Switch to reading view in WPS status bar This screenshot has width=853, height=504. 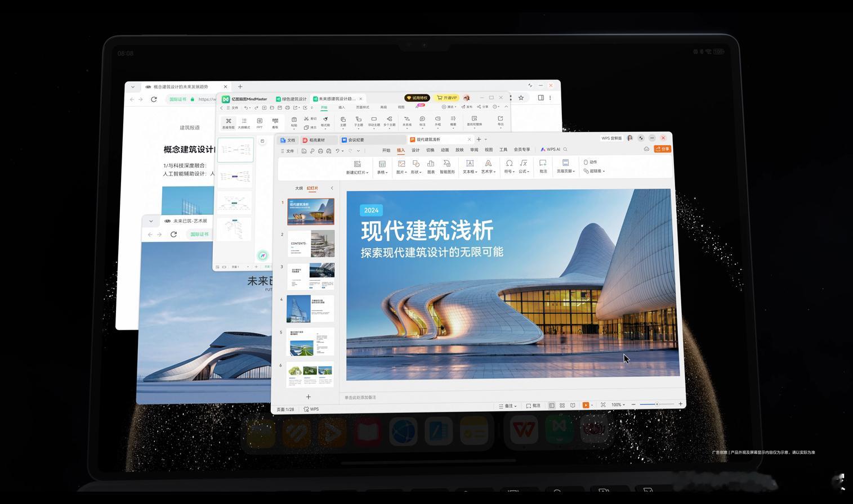(x=573, y=405)
